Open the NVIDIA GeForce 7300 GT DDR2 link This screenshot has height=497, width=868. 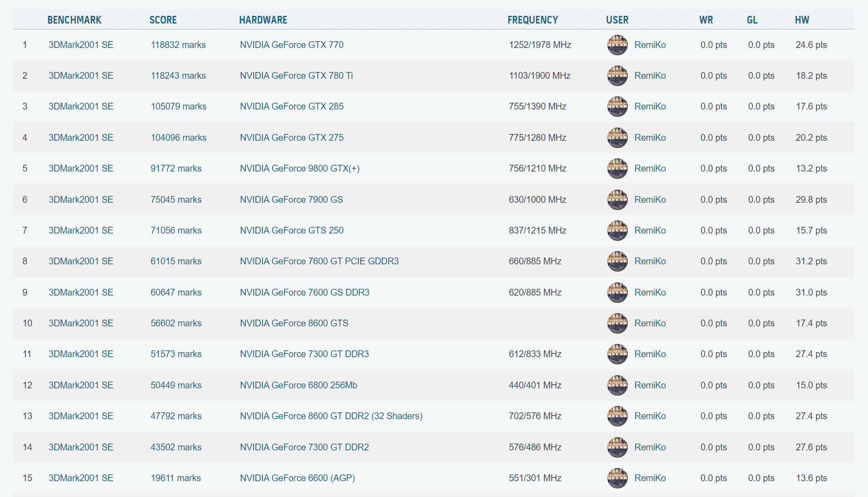click(304, 447)
